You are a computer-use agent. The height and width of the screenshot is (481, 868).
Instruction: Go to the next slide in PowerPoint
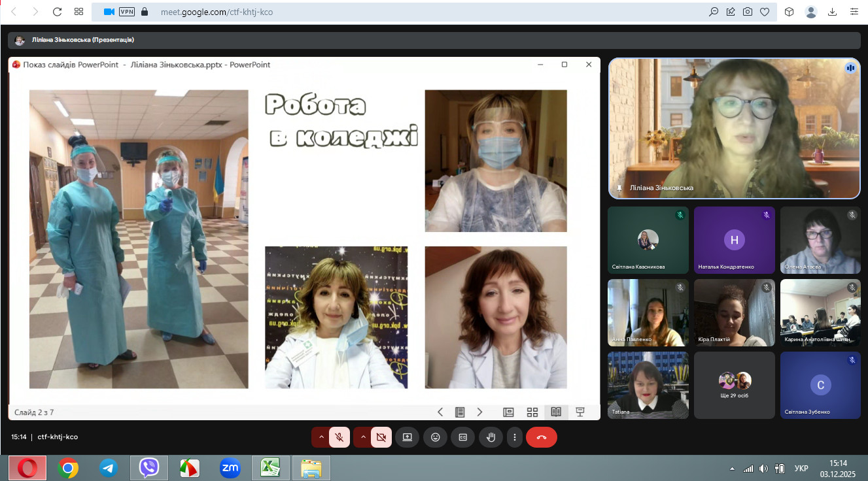point(479,412)
